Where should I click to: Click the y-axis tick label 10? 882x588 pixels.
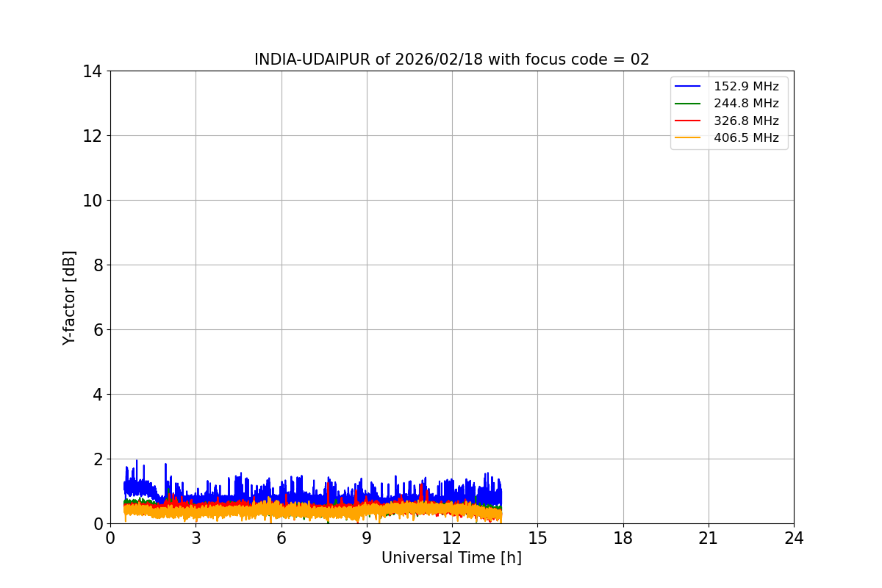[92, 201]
